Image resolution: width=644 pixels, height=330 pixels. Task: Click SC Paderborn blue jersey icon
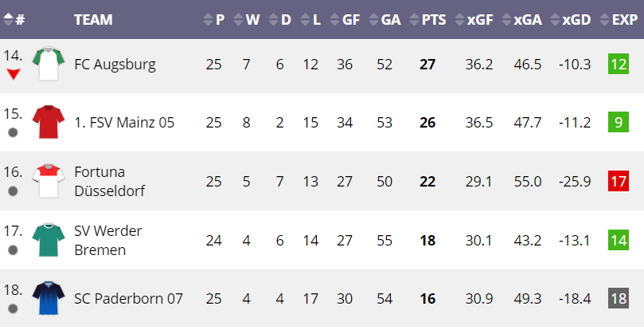(49, 298)
